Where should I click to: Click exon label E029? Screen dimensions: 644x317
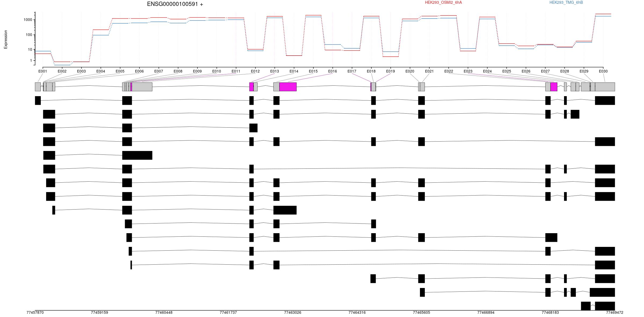[x=584, y=71]
